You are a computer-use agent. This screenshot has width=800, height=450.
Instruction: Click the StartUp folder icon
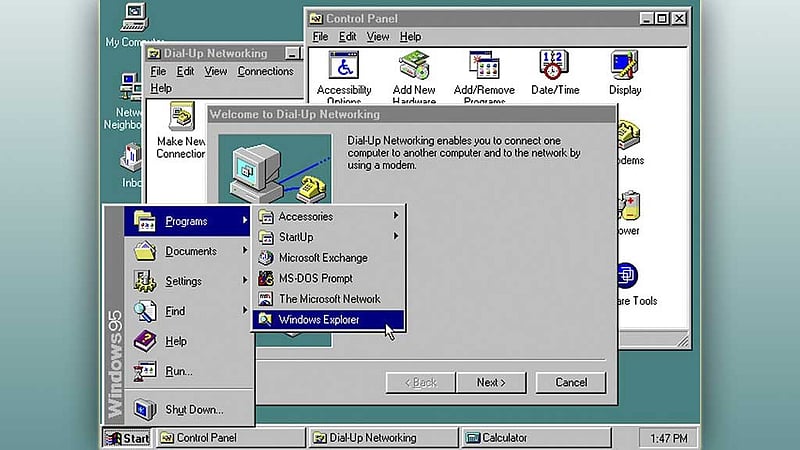click(x=265, y=237)
